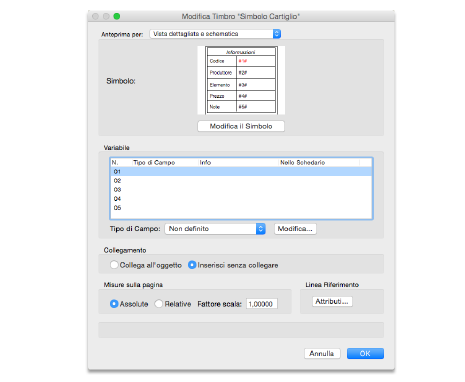The image size is (465, 382).
Task: Click the Tipo di Campo column header
Action: [x=165, y=162]
